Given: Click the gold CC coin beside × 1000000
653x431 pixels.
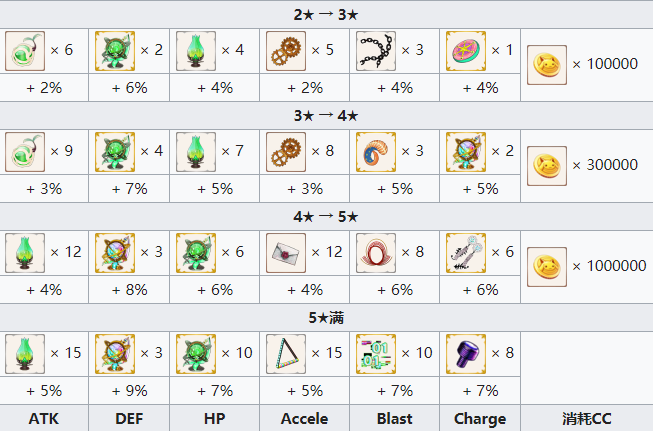Looking at the screenshot, I should click(547, 267).
